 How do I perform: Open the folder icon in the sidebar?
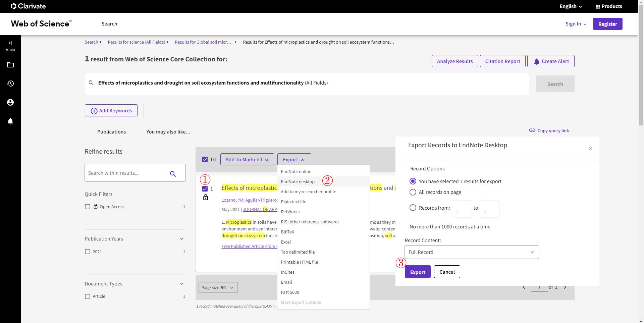pyautogui.click(x=10, y=65)
